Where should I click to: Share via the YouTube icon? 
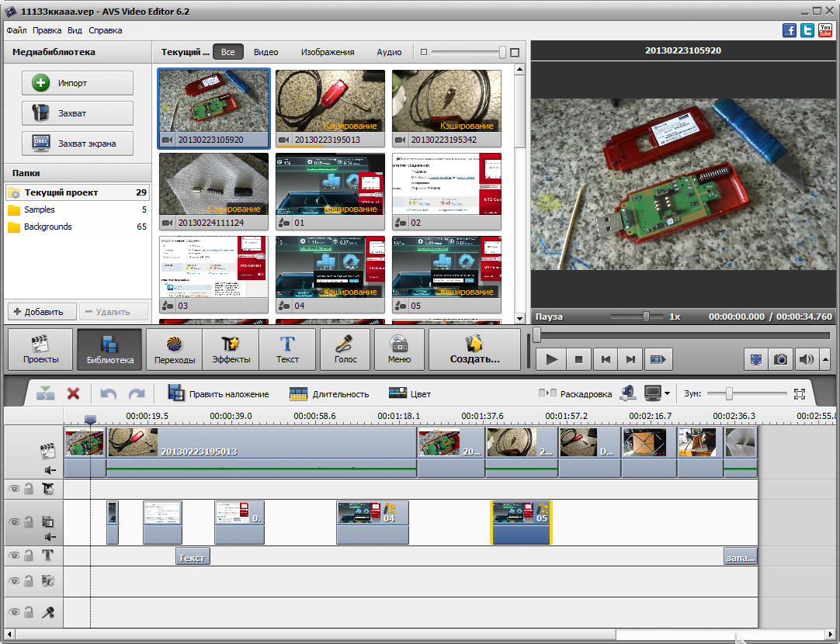825,30
